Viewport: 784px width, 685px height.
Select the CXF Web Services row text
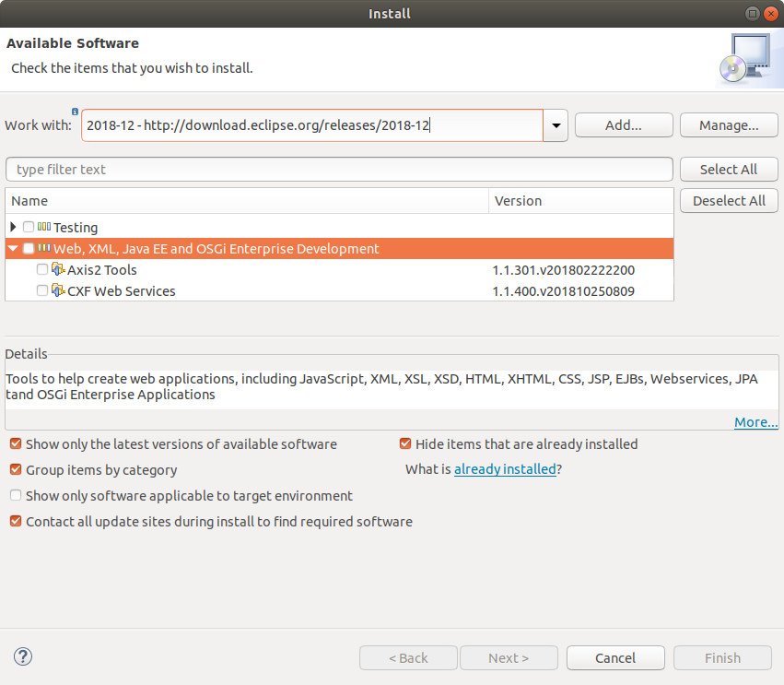point(122,290)
